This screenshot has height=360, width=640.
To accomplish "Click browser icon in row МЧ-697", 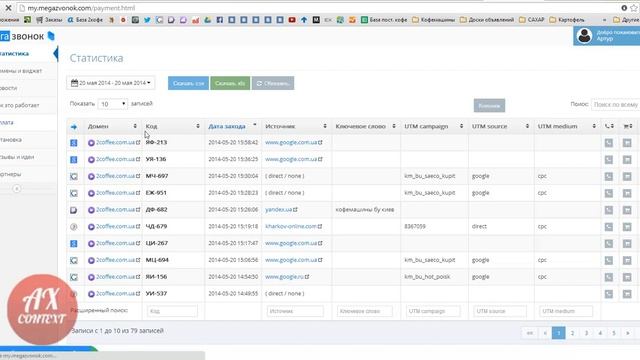I will tap(73, 176).
